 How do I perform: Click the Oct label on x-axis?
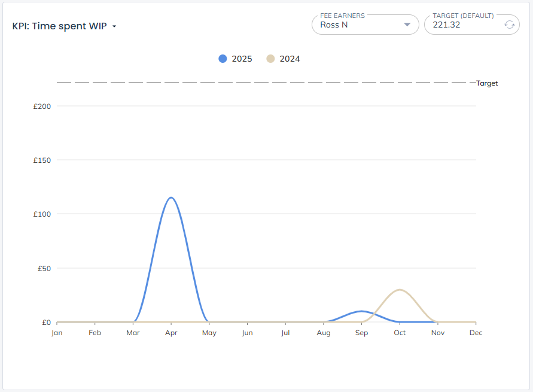400,333
